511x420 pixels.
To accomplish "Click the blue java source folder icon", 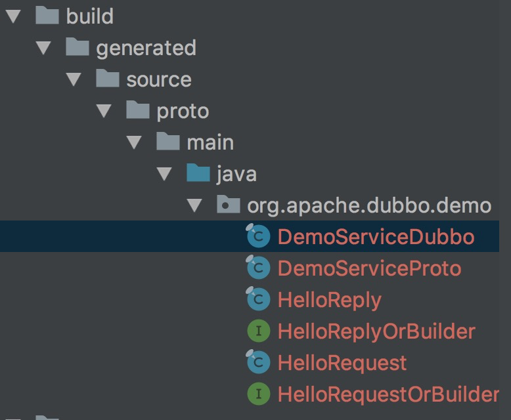I will click(198, 174).
